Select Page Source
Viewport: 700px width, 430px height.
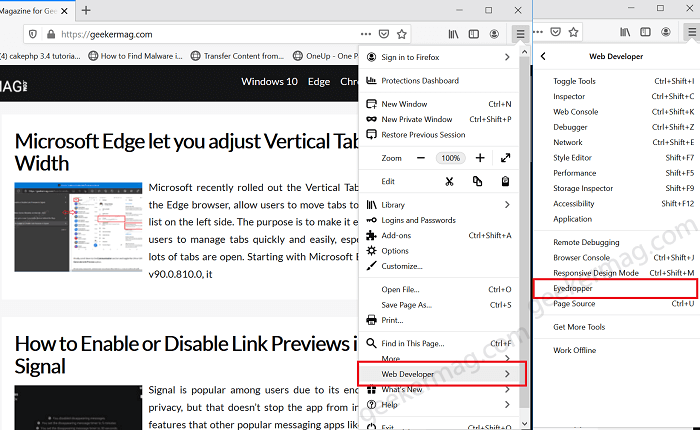click(617, 304)
